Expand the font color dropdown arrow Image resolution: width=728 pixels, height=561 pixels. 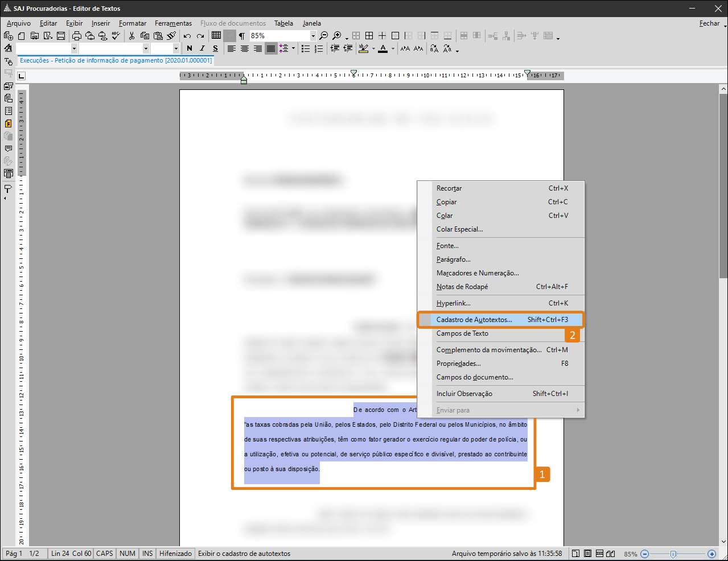point(393,49)
